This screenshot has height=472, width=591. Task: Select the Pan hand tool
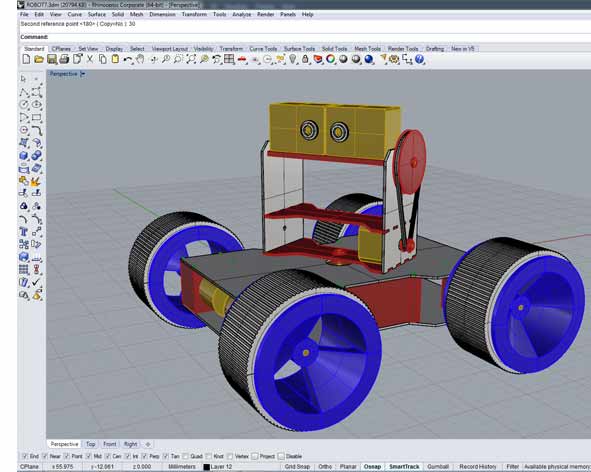(x=140, y=59)
